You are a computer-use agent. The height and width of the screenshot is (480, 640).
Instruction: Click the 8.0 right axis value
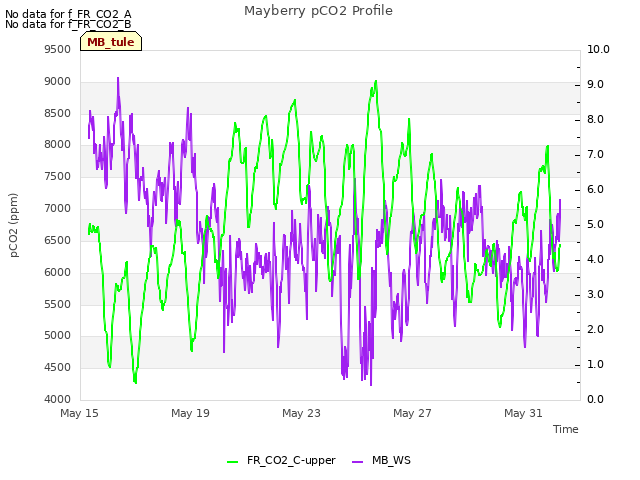click(595, 120)
